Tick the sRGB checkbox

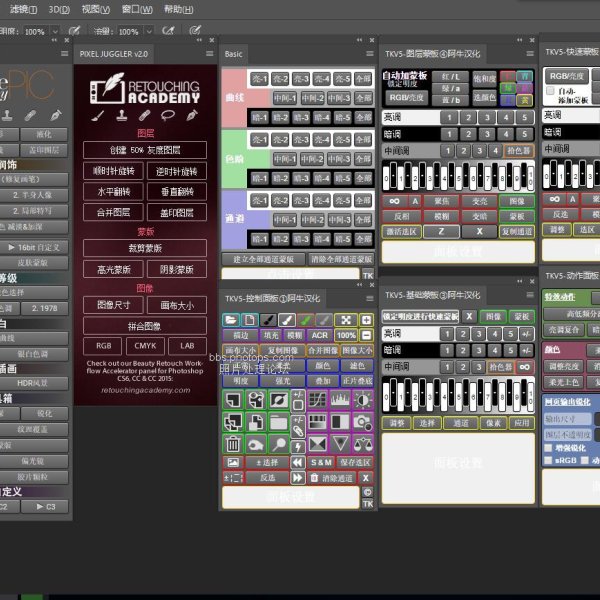(548, 460)
